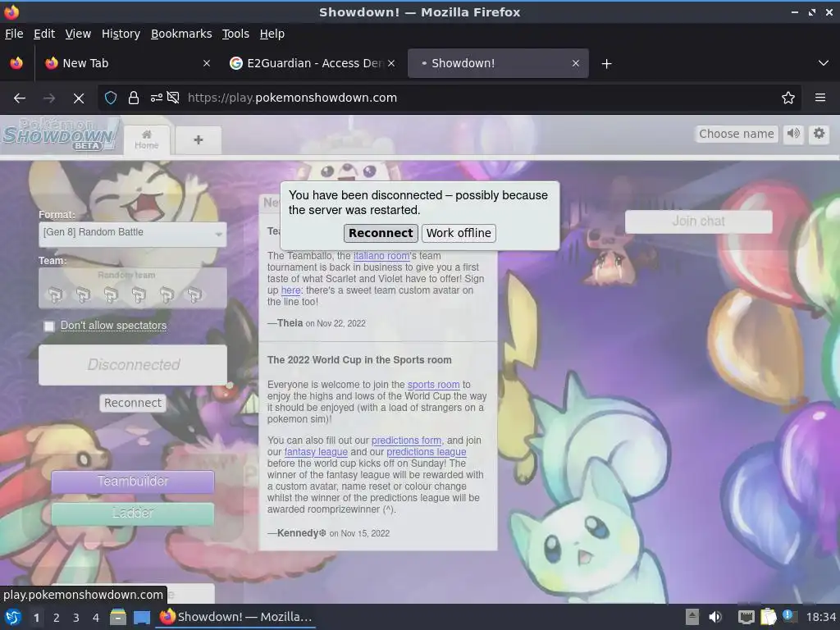Expand the list all tabs chevron
840x630 pixels.
click(x=824, y=63)
